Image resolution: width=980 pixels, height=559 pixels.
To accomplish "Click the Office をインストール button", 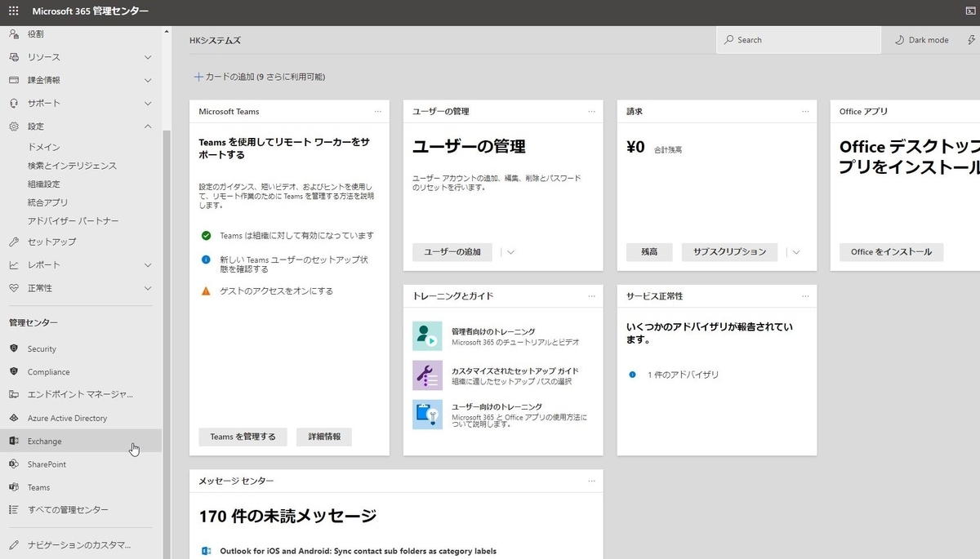I will (x=891, y=252).
